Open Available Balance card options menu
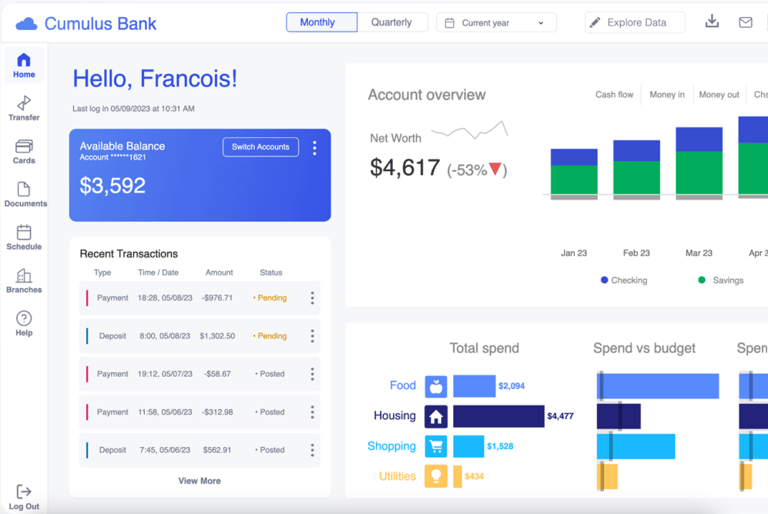Screen dimensions: 768x514 point(314,147)
